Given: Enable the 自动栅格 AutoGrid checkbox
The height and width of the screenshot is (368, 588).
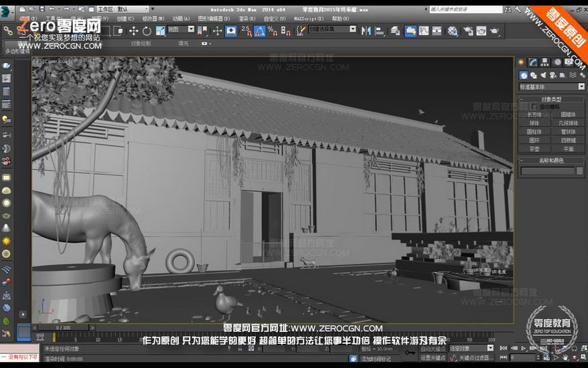Looking at the screenshot, I should tap(534, 106).
